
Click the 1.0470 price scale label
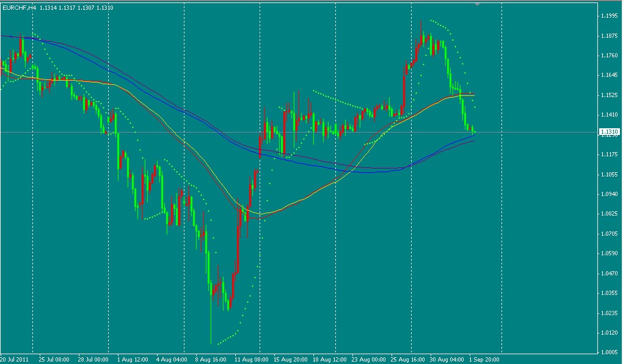point(609,274)
